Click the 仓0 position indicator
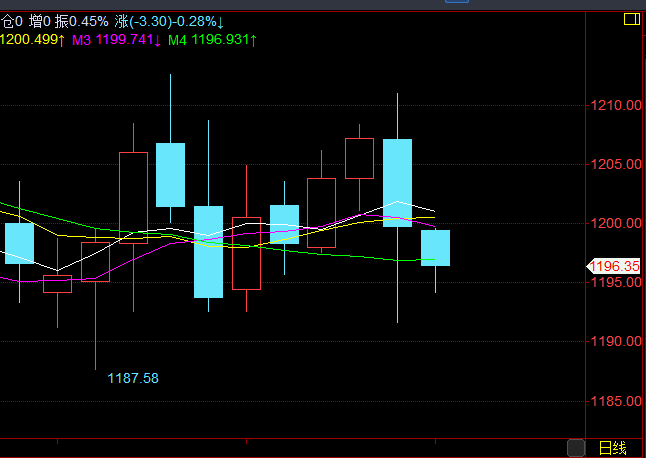Image resolution: width=646 pixels, height=458 pixels. click(11, 21)
